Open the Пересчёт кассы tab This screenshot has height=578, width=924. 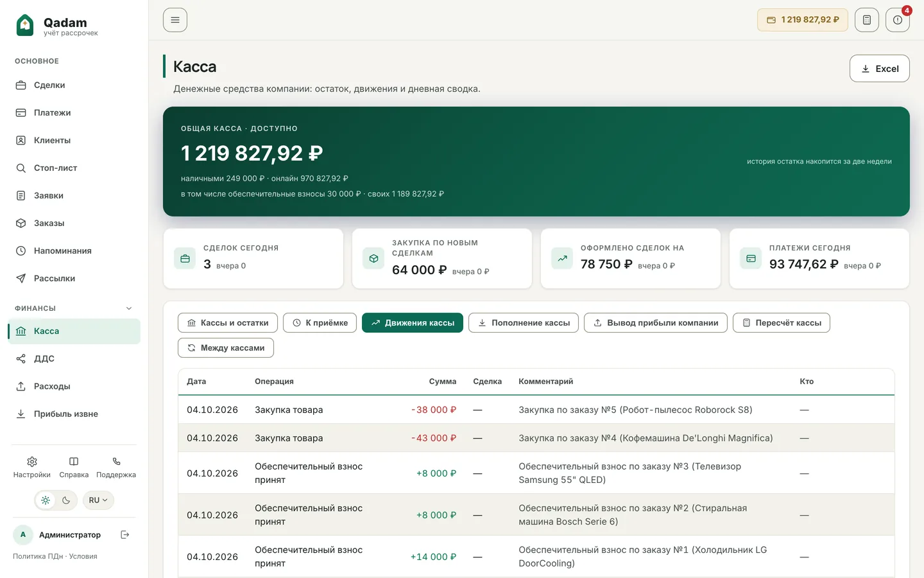point(781,323)
